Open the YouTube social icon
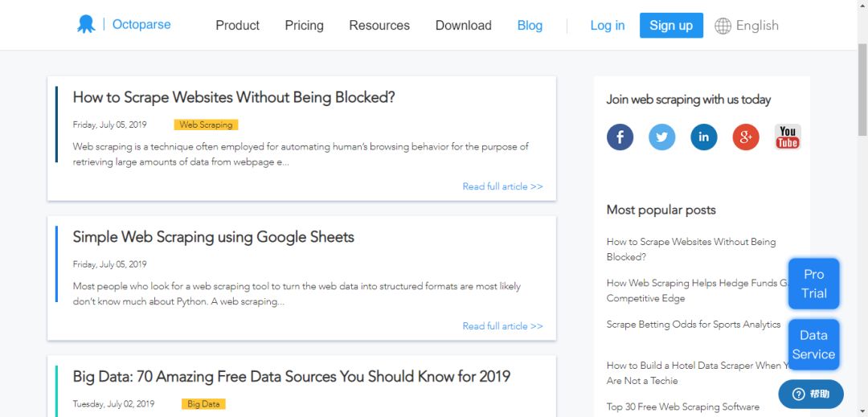This screenshot has width=868, height=417. pos(788,137)
